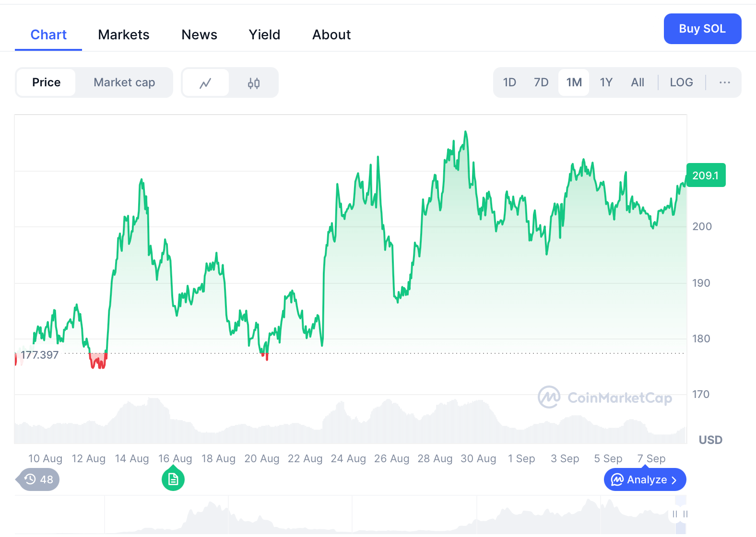Open the green document event marker

(173, 479)
